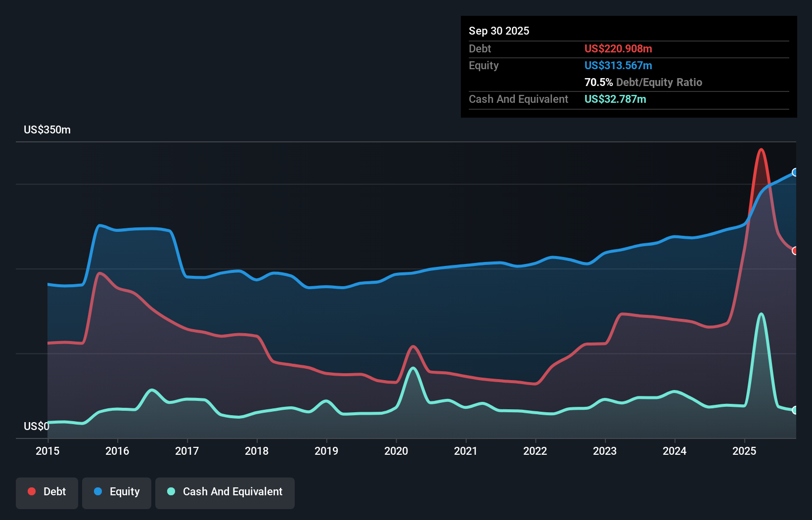
Task: Select the 2020 year label
Action: [x=396, y=451]
